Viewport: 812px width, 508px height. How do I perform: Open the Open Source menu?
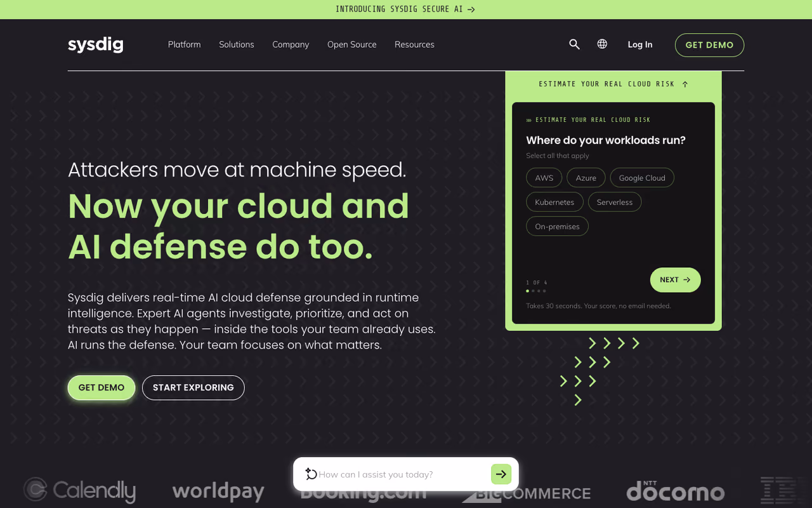pyautogui.click(x=352, y=44)
